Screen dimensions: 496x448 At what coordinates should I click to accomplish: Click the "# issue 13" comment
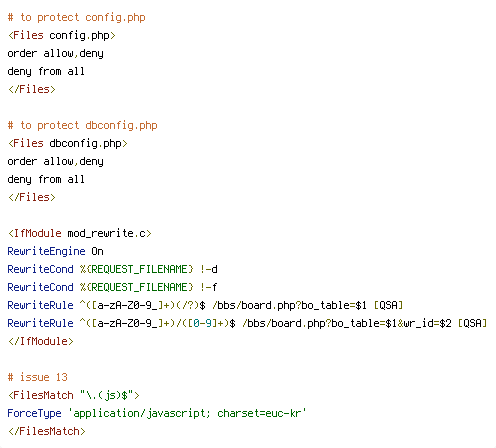point(37,377)
